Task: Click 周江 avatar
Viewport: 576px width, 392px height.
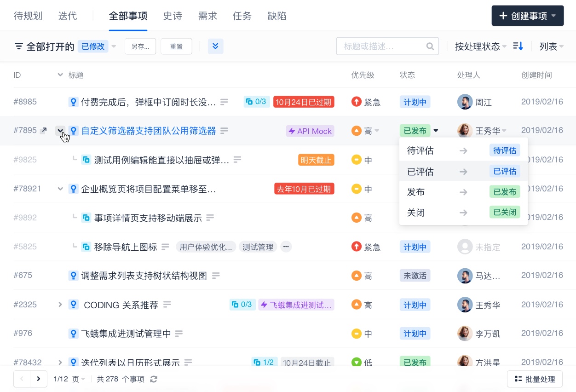Action: coord(465,102)
